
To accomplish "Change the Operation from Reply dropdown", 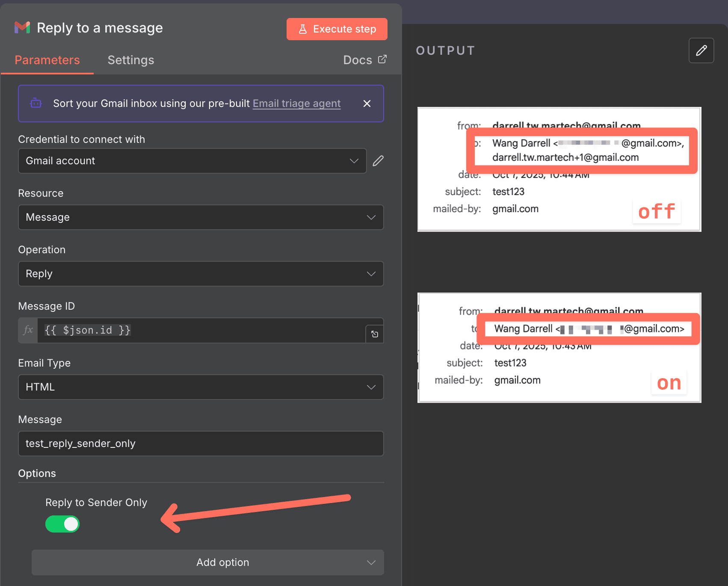I will pyautogui.click(x=201, y=274).
